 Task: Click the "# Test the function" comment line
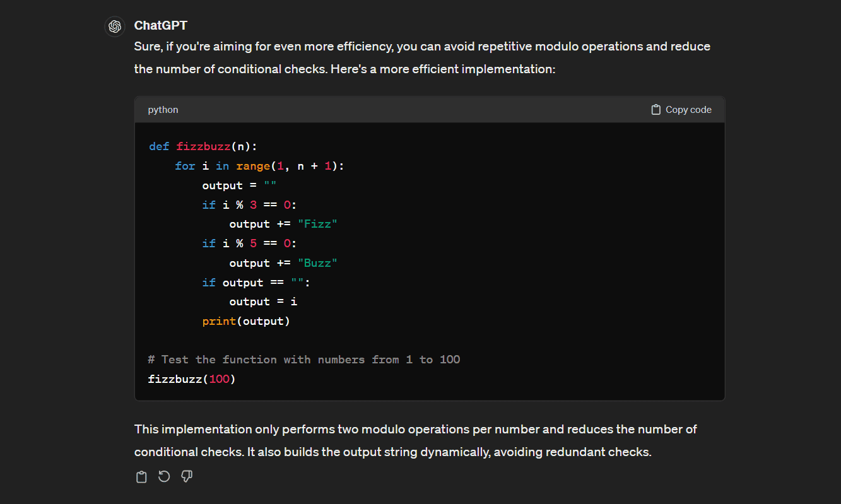click(x=303, y=360)
